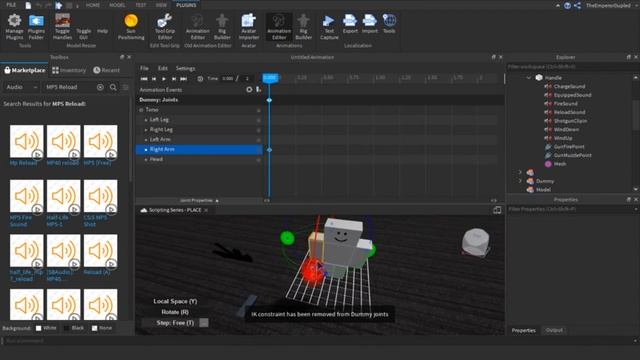Expand the Head track
This screenshot has width=640, height=360.
146,160
